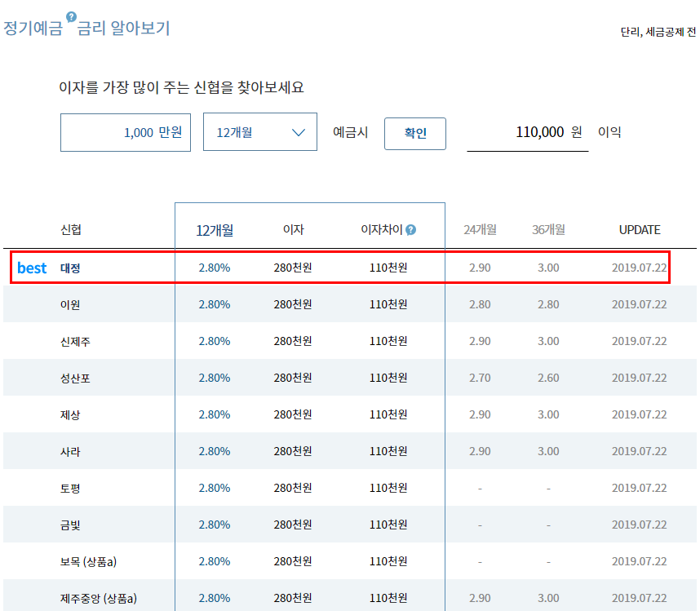Click the 1,000 만원 deposit amount field
This screenshot has height=611, width=700.
click(x=126, y=132)
